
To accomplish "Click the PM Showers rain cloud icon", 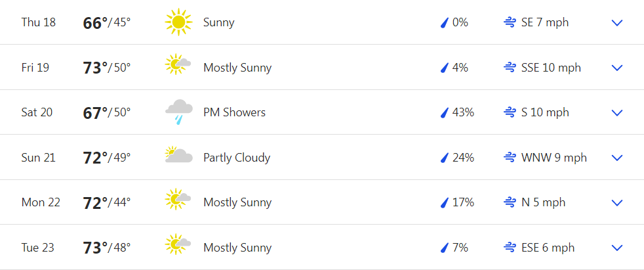I will pos(179,112).
